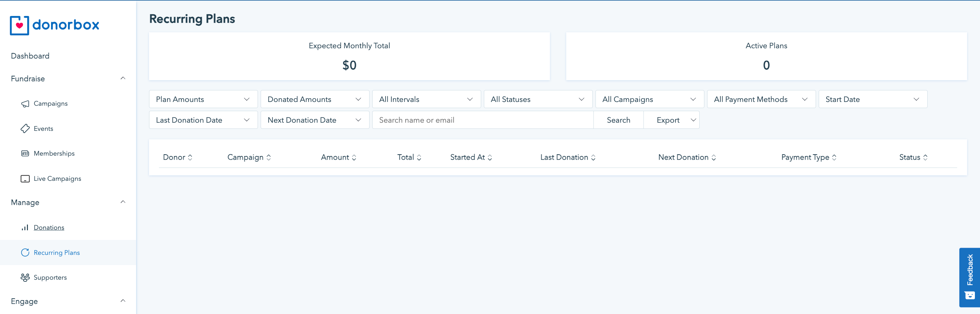Click the Memberships card icon
Image resolution: width=980 pixels, height=314 pixels.
(25, 154)
